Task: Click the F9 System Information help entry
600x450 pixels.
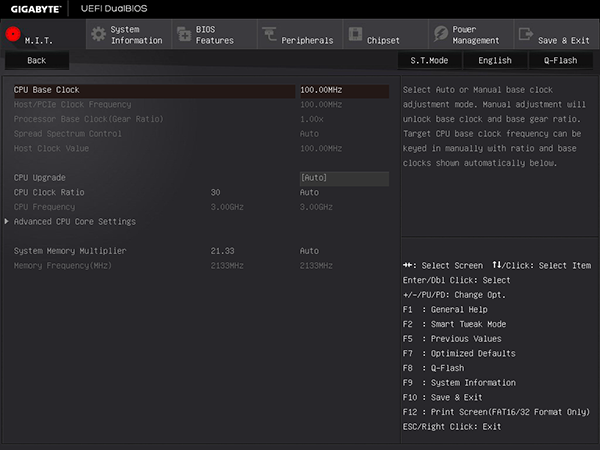Action: (x=459, y=383)
